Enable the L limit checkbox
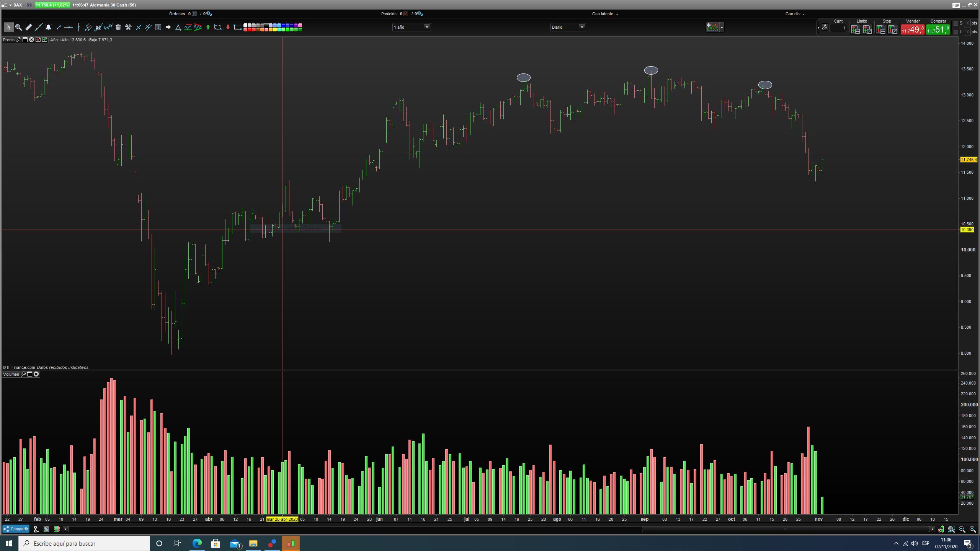This screenshot has width=980, height=551. [x=955, y=32]
